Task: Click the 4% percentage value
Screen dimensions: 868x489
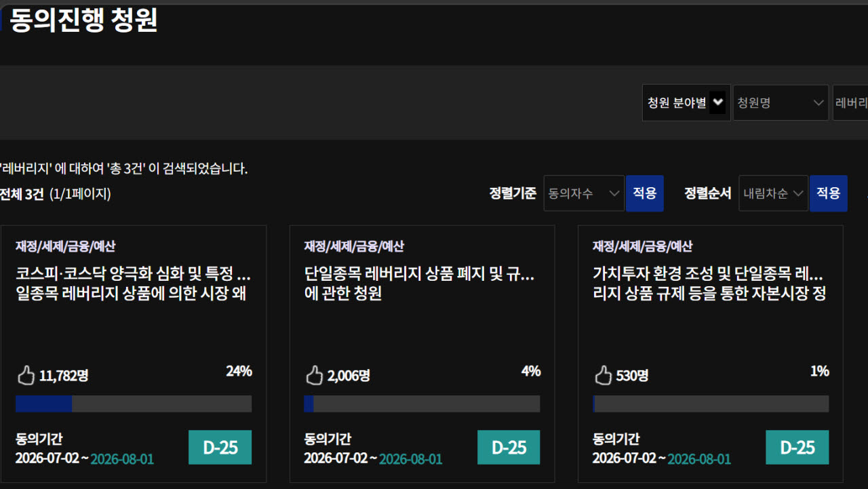Action: [x=531, y=371]
